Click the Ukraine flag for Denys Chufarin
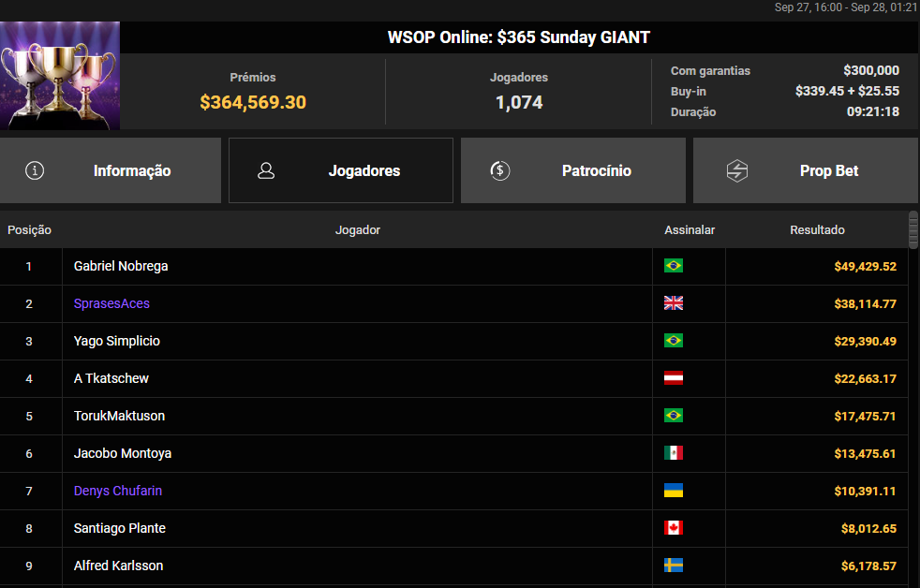This screenshot has height=588, width=920. [x=673, y=491]
